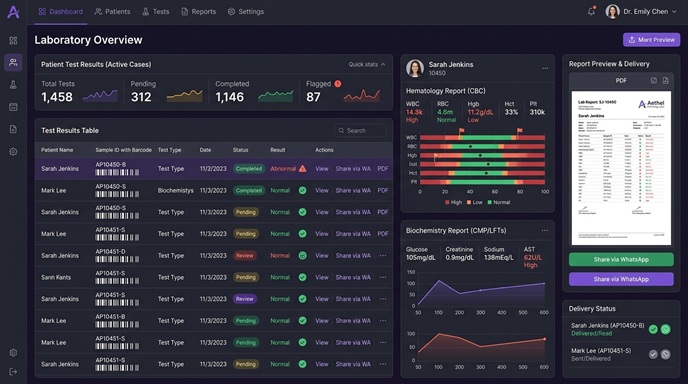Open the Patients tab
The image size is (688, 384).
(x=113, y=12)
